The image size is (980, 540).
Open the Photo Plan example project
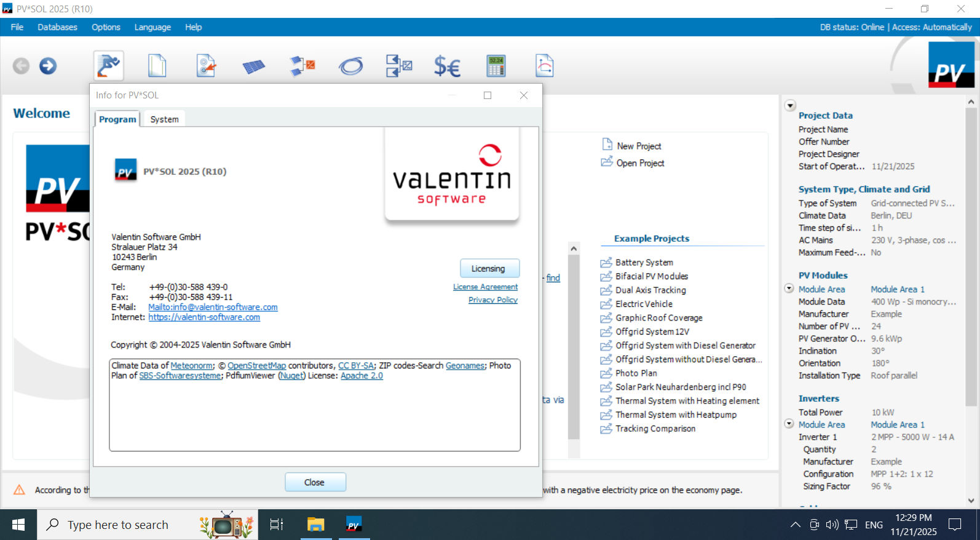629,373
